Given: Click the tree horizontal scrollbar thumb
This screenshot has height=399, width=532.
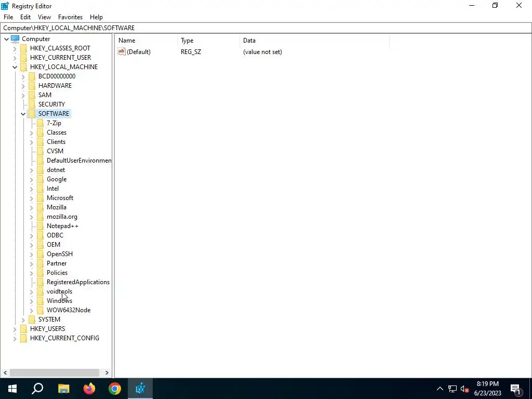Looking at the screenshot, I should (54, 373).
